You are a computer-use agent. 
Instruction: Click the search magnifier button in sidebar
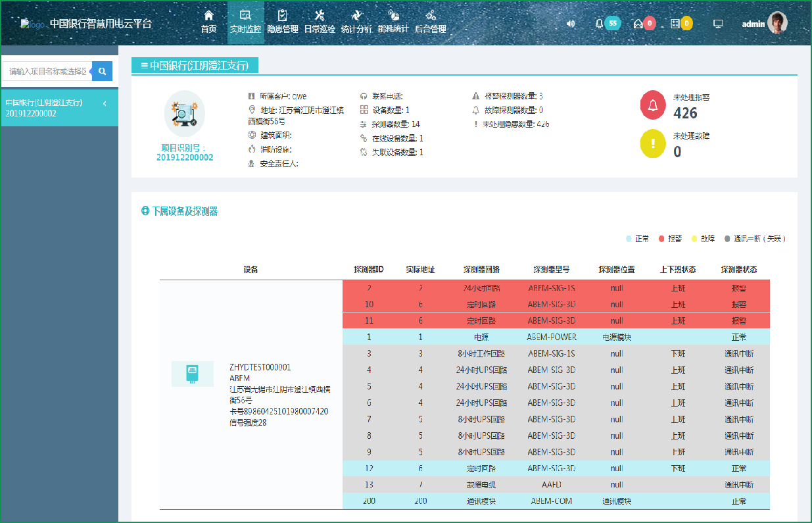(x=102, y=71)
